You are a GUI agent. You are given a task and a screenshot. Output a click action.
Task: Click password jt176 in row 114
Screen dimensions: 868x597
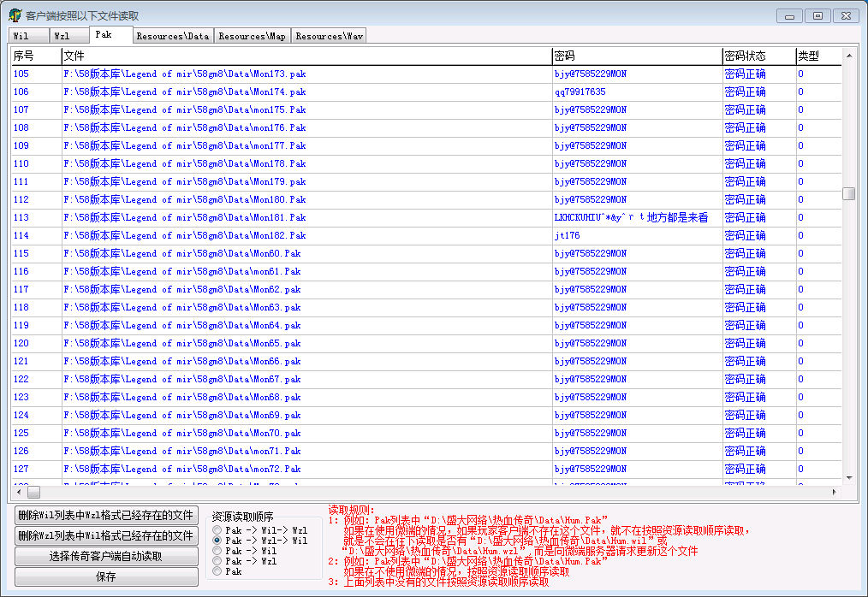568,236
